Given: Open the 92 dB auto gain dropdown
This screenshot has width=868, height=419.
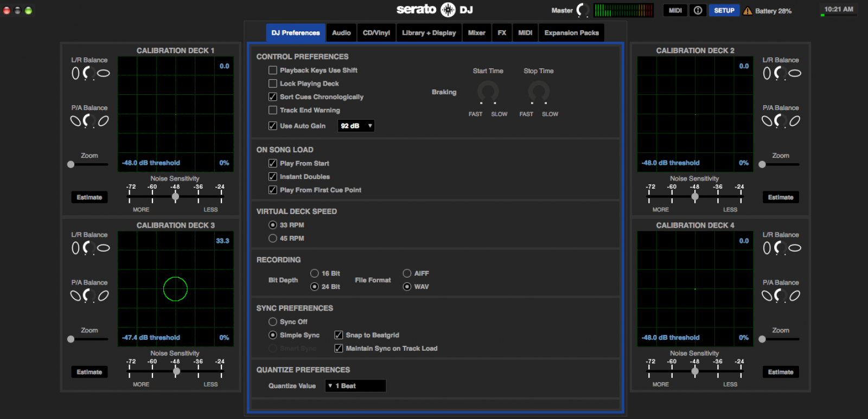Looking at the screenshot, I should coord(356,126).
